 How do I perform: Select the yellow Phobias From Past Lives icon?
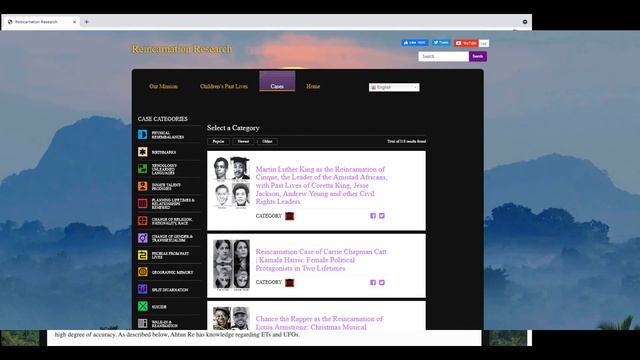point(142,255)
